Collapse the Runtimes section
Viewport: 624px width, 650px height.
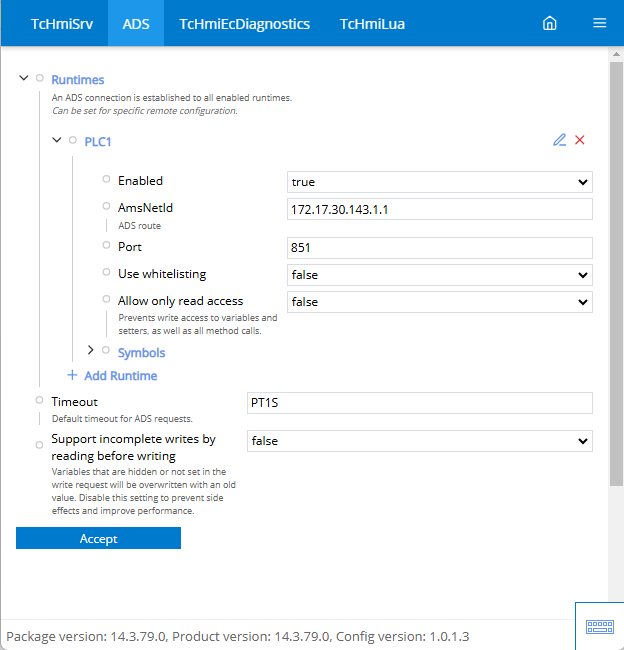click(24, 78)
